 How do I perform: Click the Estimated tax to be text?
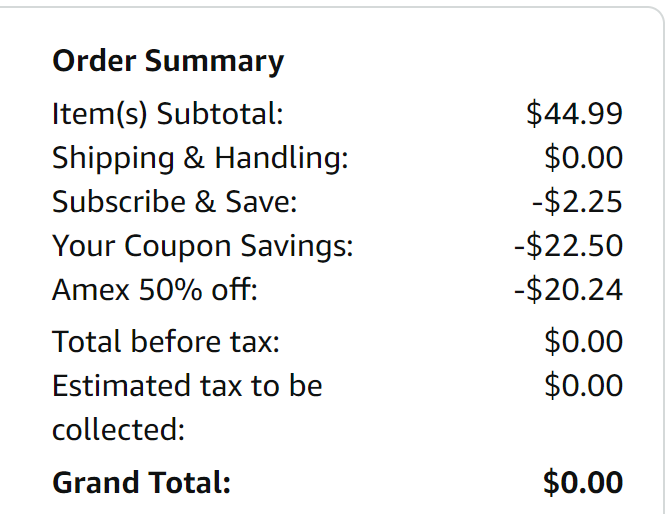(187, 386)
